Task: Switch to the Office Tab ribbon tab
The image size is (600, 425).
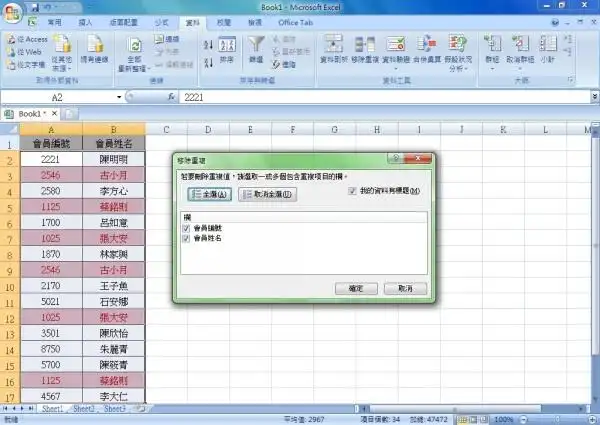Action: [x=295, y=23]
